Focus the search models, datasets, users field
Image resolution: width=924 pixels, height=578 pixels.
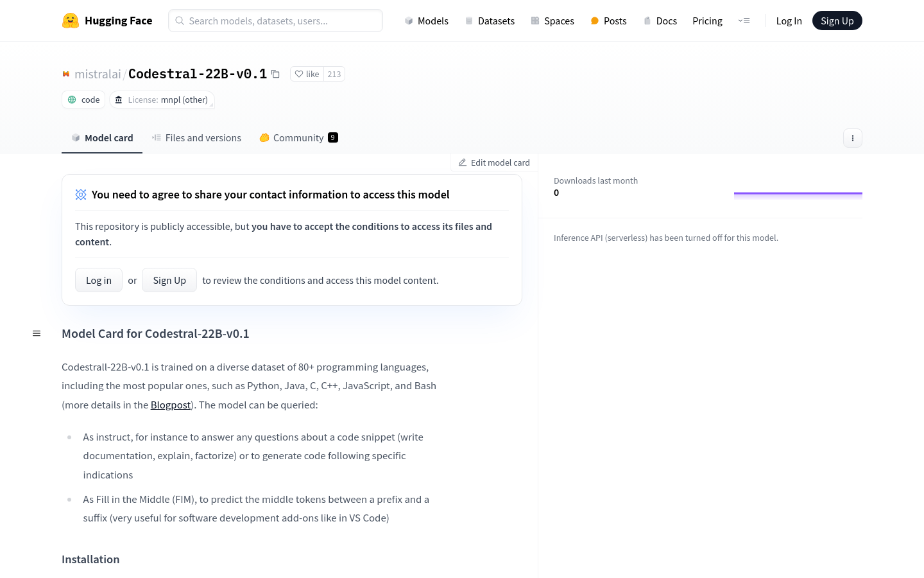point(275,21)
